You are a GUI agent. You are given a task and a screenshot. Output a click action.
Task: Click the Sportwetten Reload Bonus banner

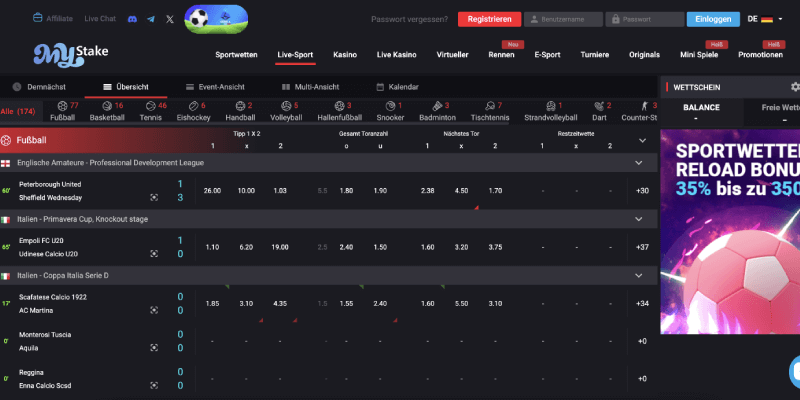730,232
